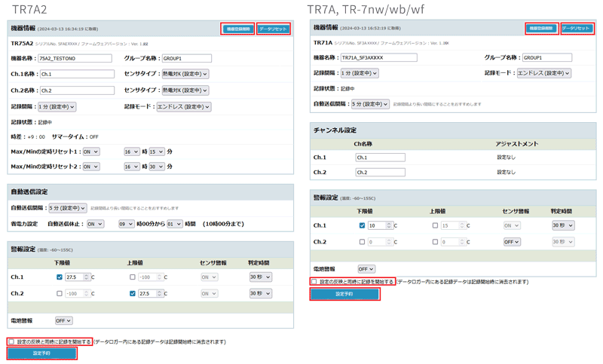Open Max/Min定時リセット2 ON dropdown
Image resolution: width=603 pixels, height=364 pixels.
point(91,167)
